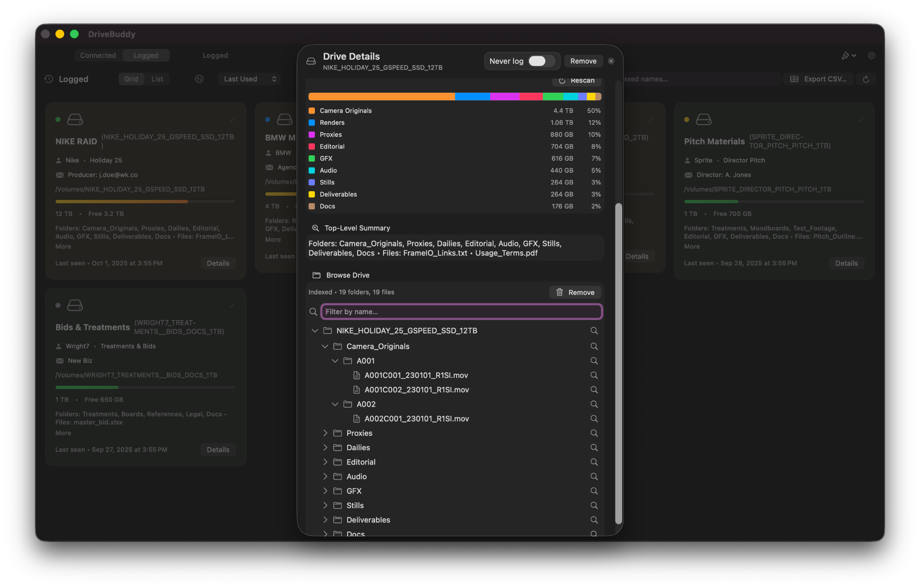Click the Rescan icon button
The height and width of the screenshot is (588, 920).
click(x=577, y=81)
